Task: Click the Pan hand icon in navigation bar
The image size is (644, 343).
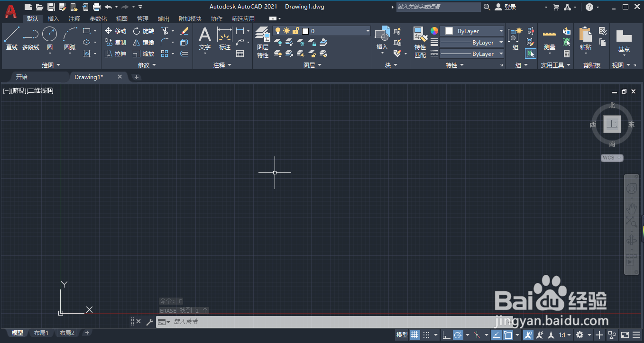Action: click(632, 208)
